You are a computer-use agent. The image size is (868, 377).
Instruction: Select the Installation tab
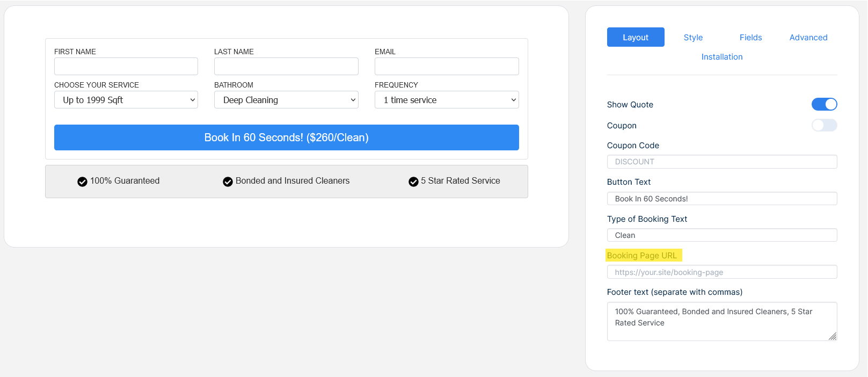722,57
